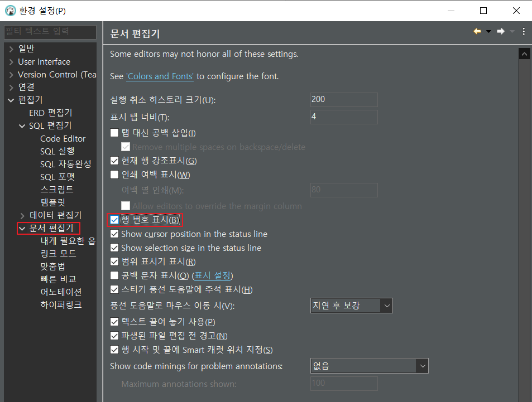This screenshot has width=532, height=402.
Task: Toggle Show selection size in status line
Action: 114,248
